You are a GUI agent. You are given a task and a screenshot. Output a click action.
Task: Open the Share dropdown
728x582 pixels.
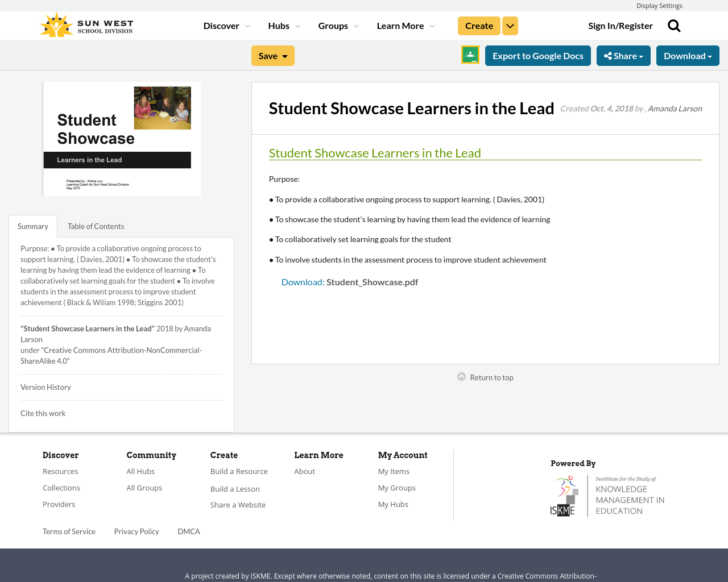click(623, 55)
